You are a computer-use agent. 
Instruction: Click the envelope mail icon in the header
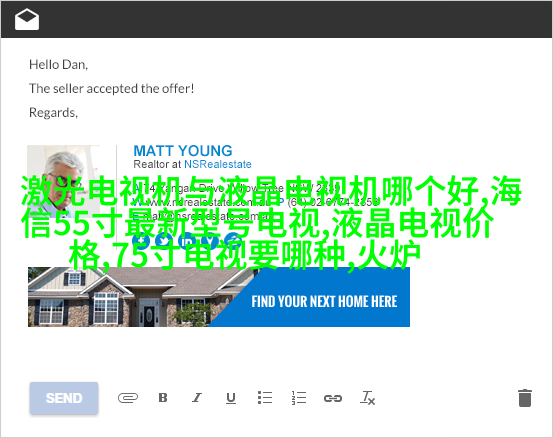[27, 19]
